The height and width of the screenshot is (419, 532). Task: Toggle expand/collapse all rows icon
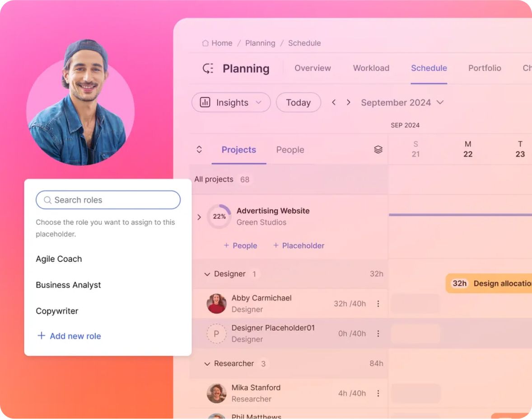pyautogui.click(x=199, y=150)
